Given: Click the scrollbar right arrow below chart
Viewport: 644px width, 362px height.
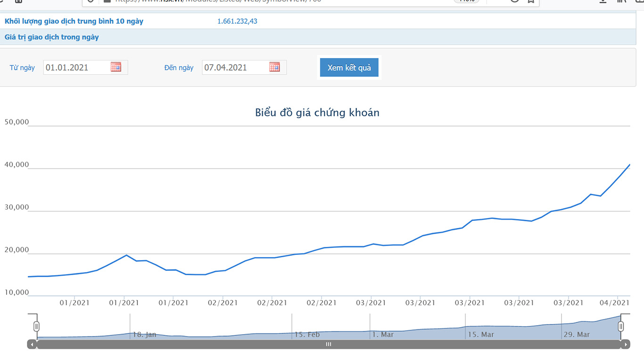Looking at the screenshot, I should pyautogui.click(x=625, y=345).
